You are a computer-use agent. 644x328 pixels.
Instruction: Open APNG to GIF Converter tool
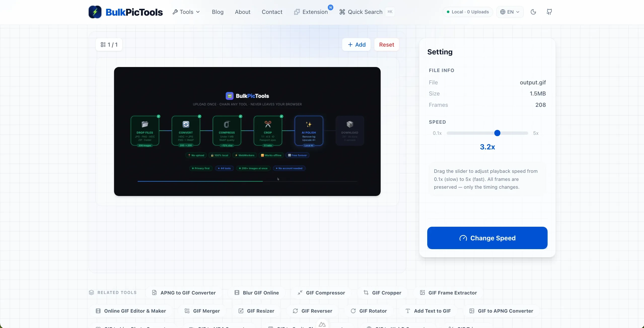(184, 292)
